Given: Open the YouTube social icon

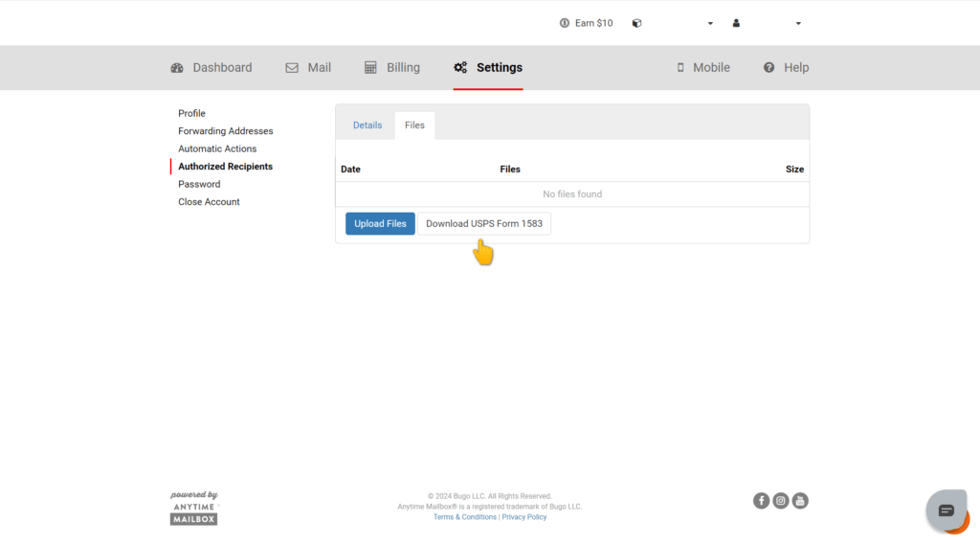Looking at the screenshot, I should (800, 501).
